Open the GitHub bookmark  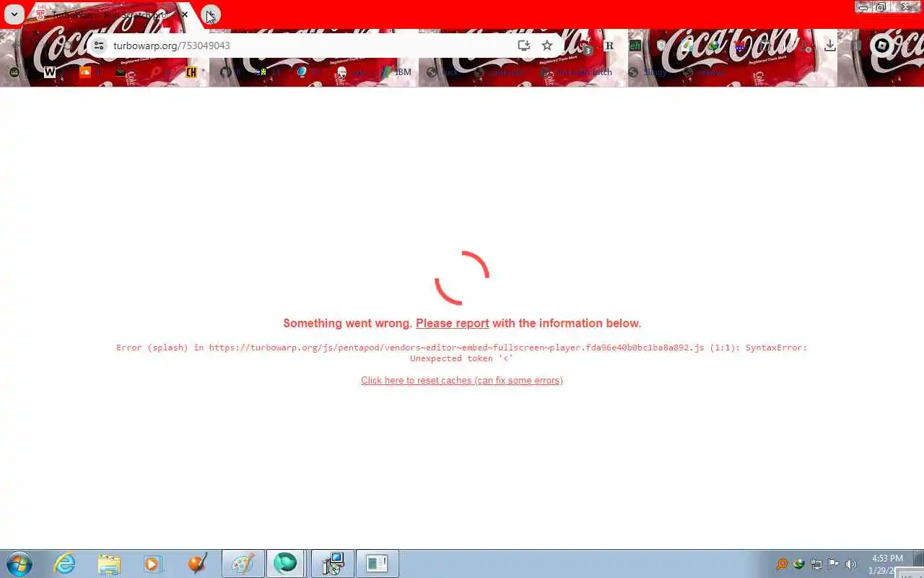point(226,72)
